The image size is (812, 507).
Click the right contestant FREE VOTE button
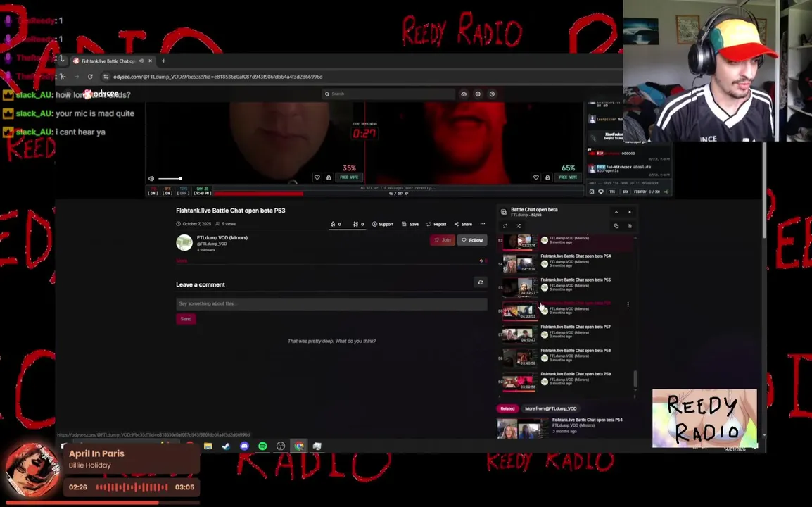[568, 177]
